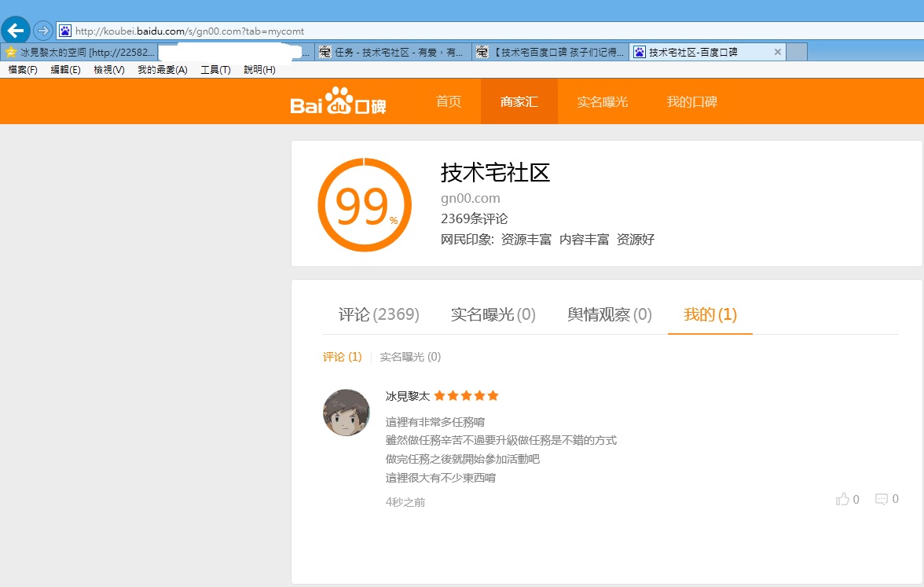Click the Baidu Koubei logo
Viewport: 924px width, 587px height.
[338, 101]
